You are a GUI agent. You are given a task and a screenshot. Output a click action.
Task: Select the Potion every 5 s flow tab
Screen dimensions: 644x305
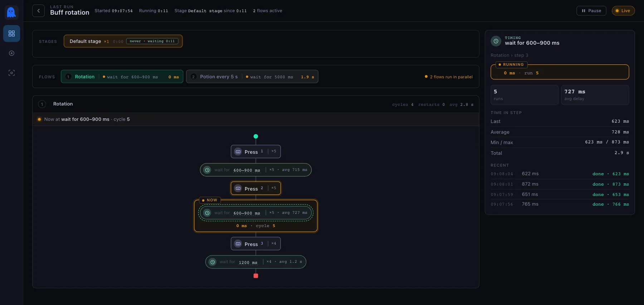click(252, 77)
